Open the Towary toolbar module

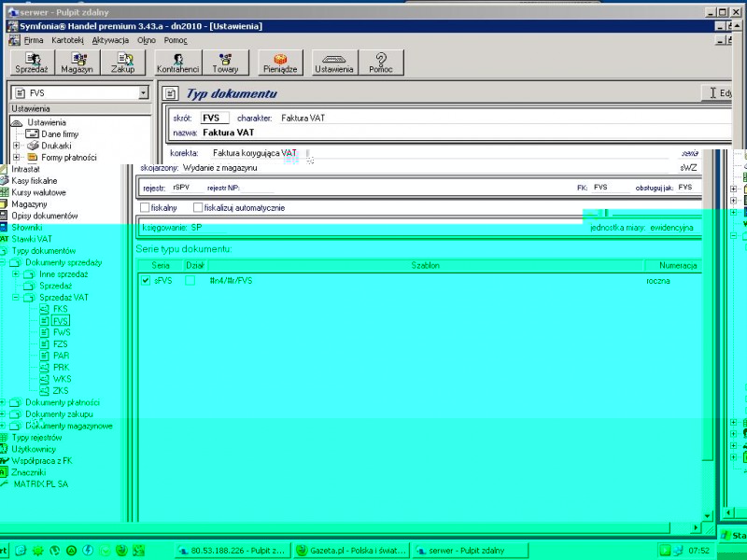(225, 63)
